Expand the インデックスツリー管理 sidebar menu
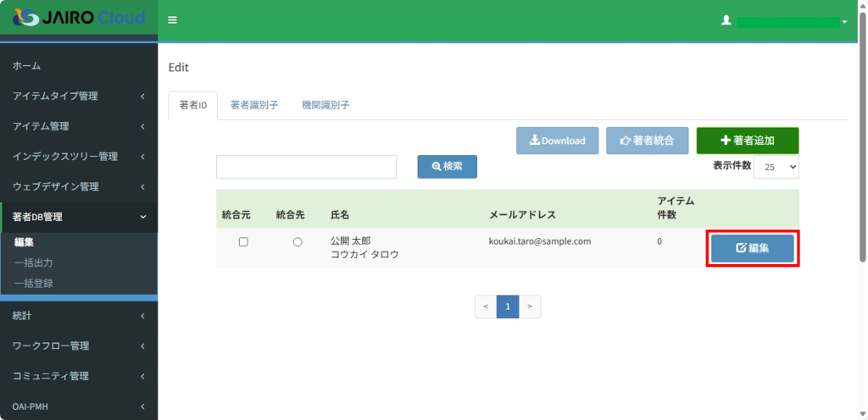Image resolution: width=868 pixels, height=420 pixels. pyautogui.click(x=78, y=157)
